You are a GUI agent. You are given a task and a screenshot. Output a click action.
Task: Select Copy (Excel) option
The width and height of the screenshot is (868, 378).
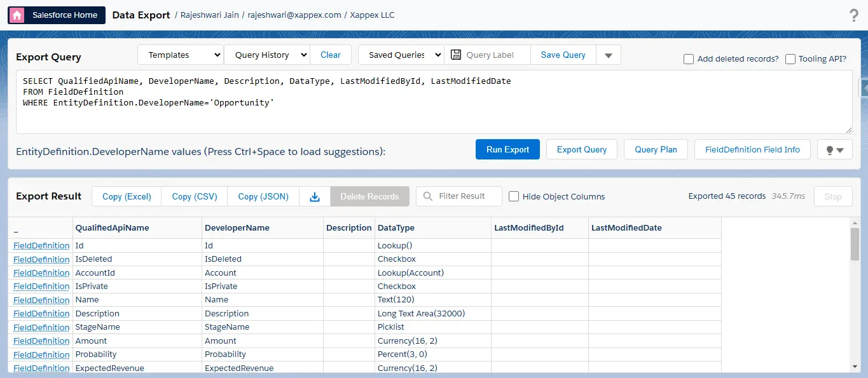click(x=127, y=196)
